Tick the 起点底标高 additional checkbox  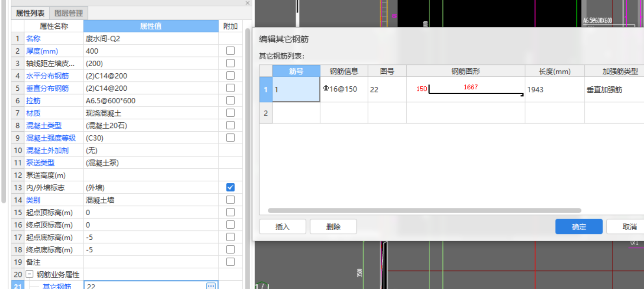tap(230, 237)
